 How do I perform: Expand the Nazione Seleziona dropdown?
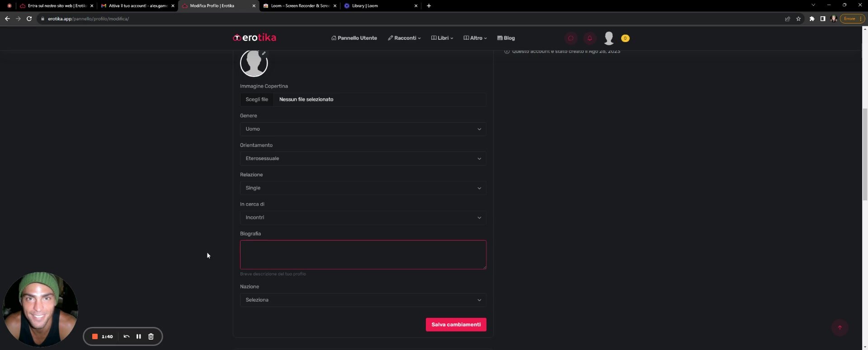click(363, 300)
